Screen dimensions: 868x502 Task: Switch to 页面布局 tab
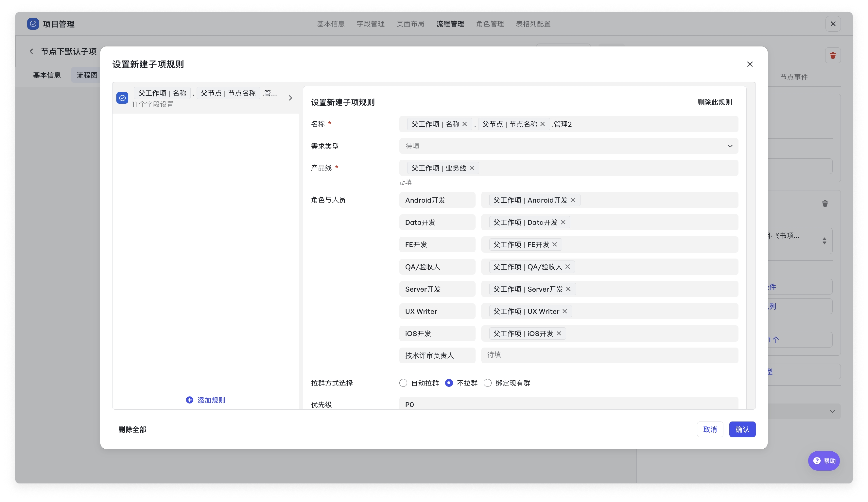[x=410, y=24]
